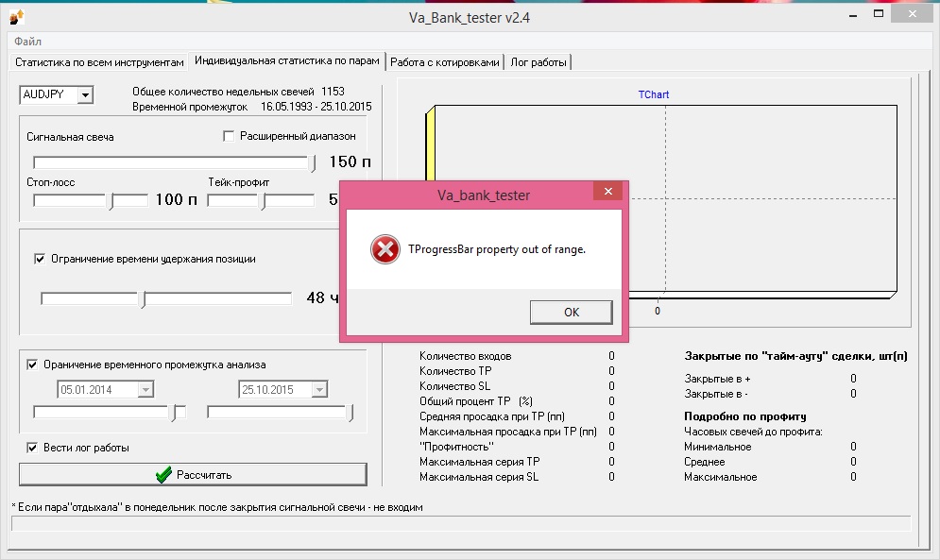Image resolution: width=940 pixels, height=560 pixels.
Task: Click the Минимальное label
Action: (718, 447)
